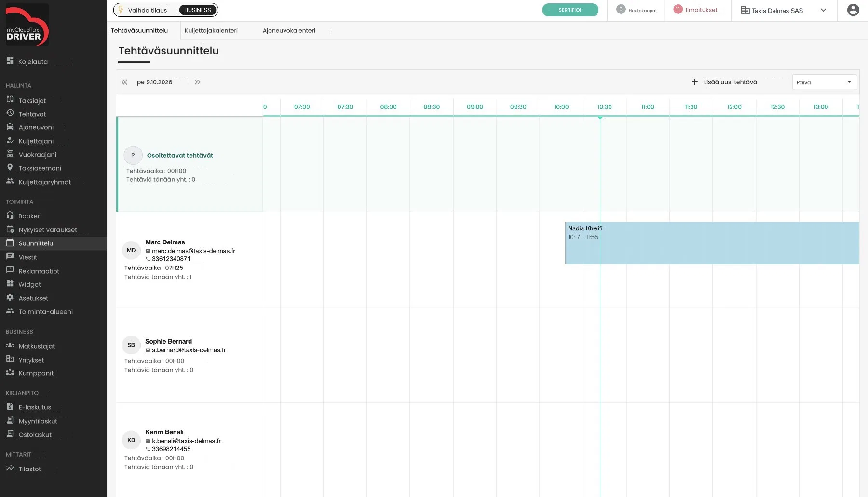Select the Nadia Khelifi task block
The height and width of the screenshot is (497, 868).
[x=712, y=243]
